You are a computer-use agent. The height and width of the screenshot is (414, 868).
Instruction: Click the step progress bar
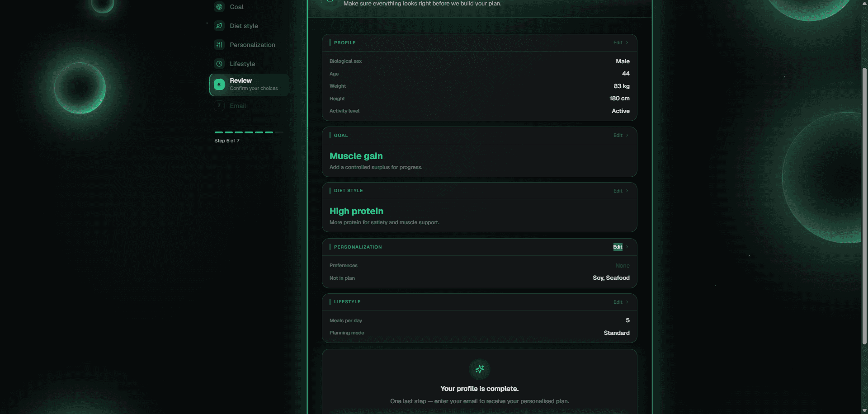(249, 132)
